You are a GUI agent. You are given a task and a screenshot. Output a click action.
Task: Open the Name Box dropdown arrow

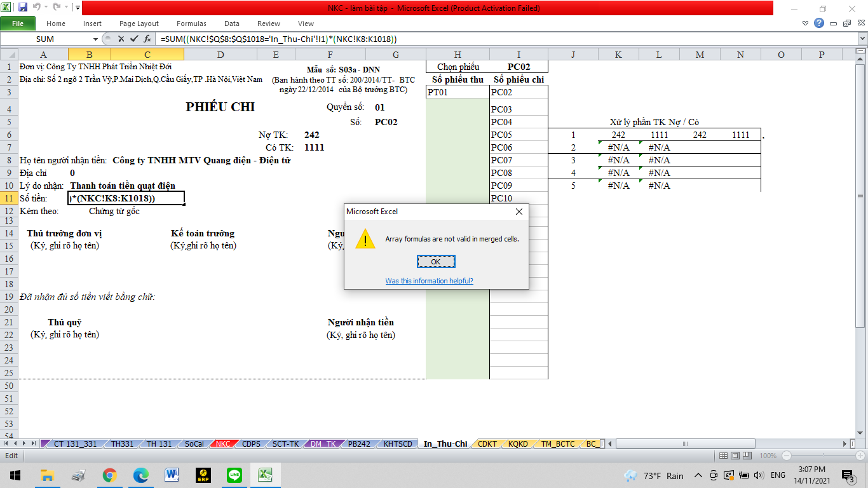(x=95, y=39)
